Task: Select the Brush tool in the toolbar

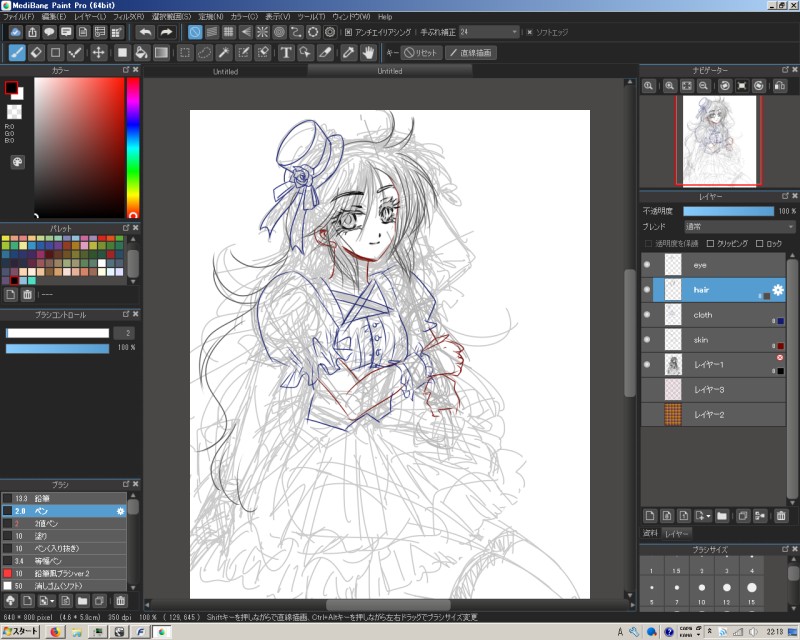Action: pyautogui.click(x=17, y=53)
